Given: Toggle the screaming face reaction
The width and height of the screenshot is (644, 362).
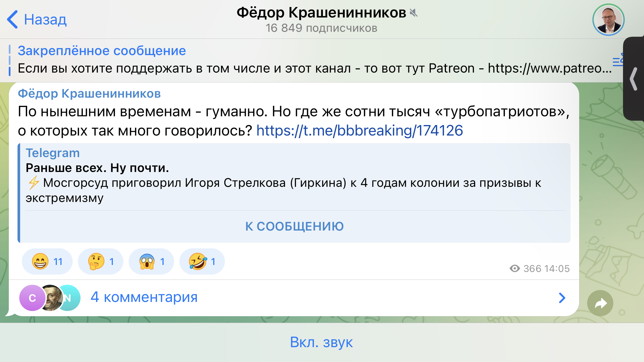Looking at the screenshot, I should [x=151, y=261].
